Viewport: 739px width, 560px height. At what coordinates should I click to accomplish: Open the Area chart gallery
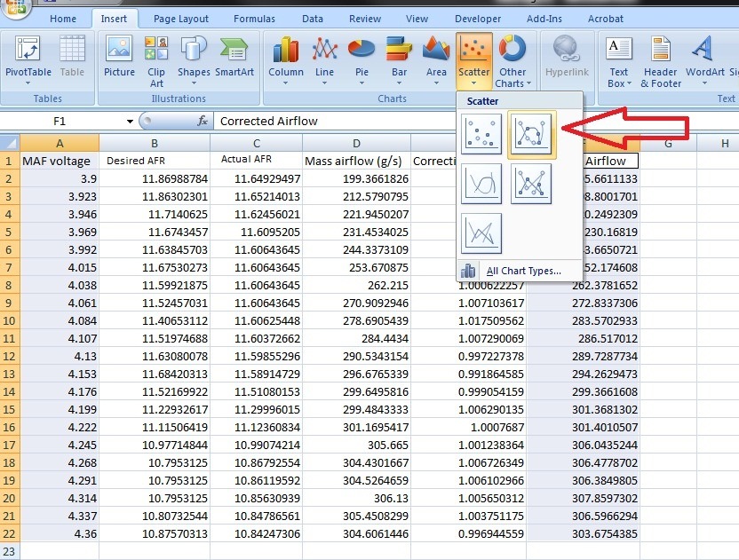[436, 60]
